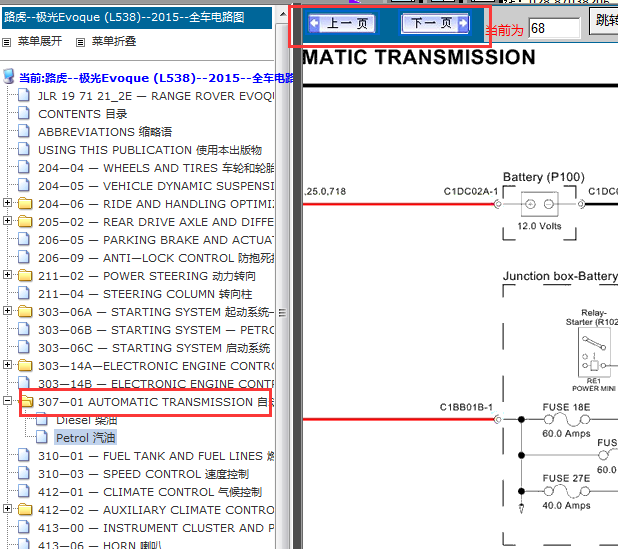Select 307-01 AUTOMATIC TRANSMISSION folder label
This screenshot has height=549, width=618.
point(156,402)
